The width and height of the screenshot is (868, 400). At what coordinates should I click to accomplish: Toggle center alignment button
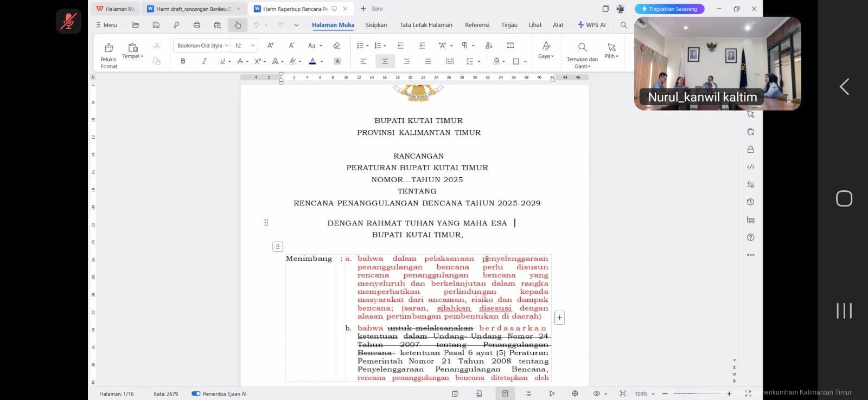click(x=385, y=61)
